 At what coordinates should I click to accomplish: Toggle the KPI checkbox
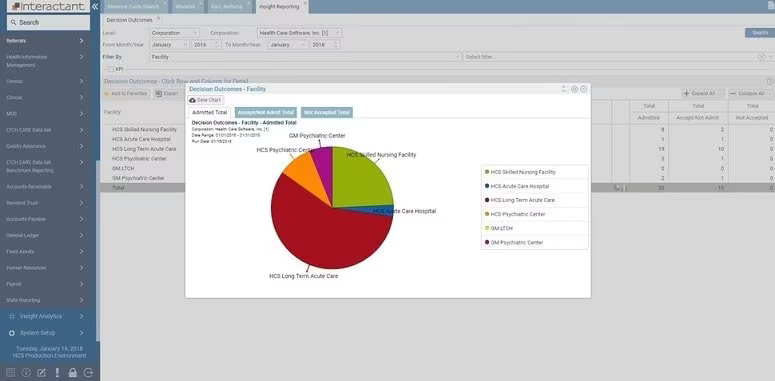pos(111,69)
